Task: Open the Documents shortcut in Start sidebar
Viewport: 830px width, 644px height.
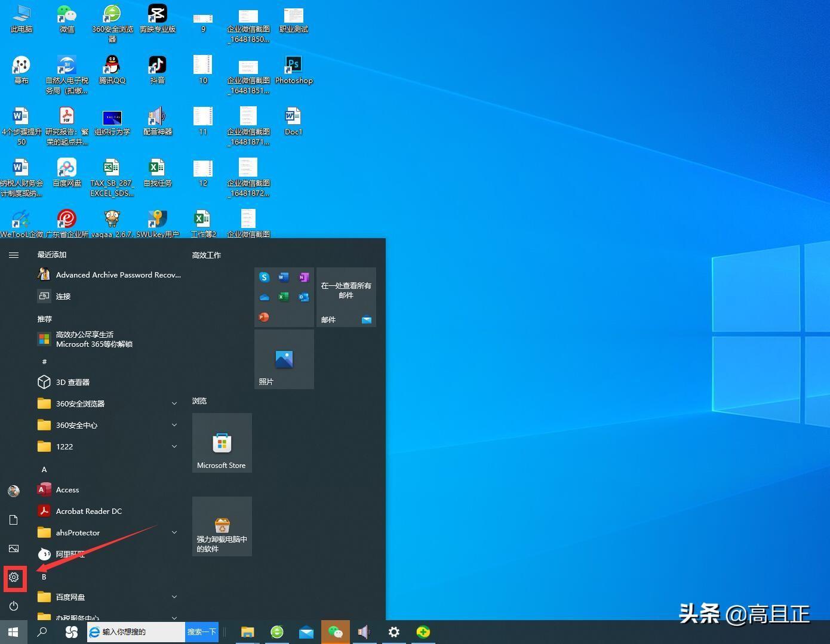Action: 14,520
